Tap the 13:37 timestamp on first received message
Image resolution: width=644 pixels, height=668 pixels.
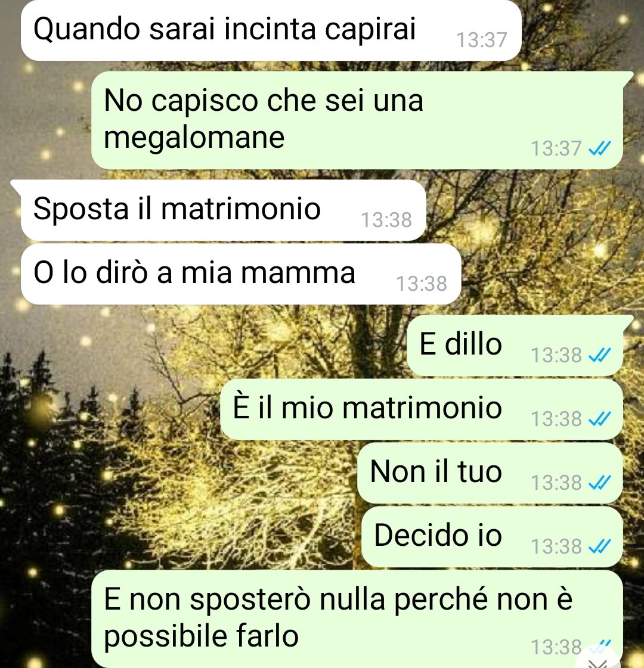tap(482, 40)
